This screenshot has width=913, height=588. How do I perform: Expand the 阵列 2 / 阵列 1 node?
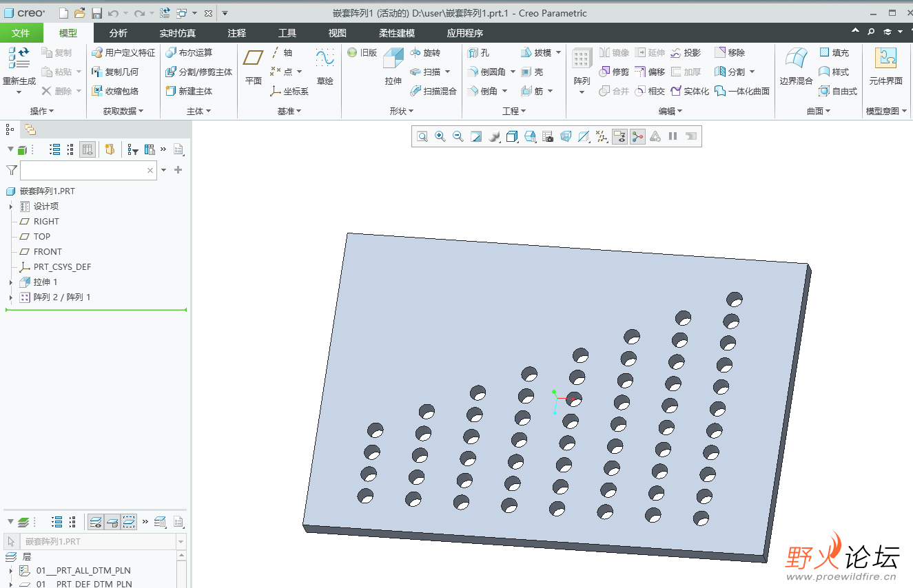click(x=10, y=297)
